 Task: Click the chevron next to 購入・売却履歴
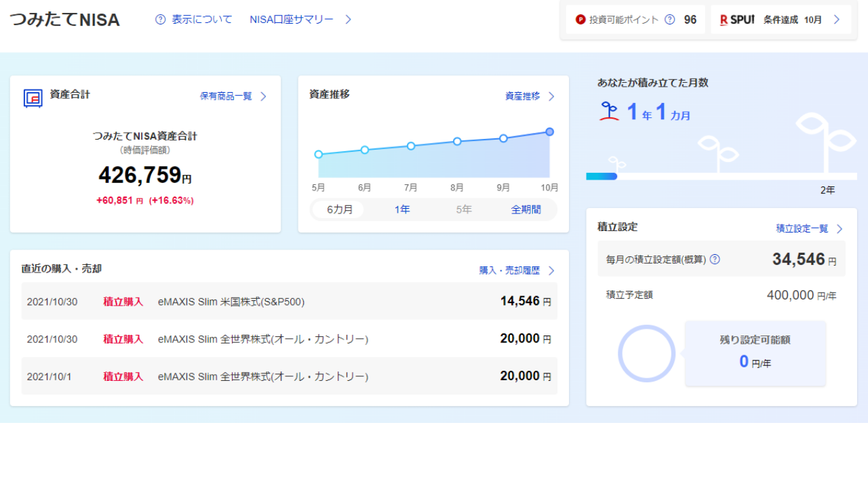point(551,270)
